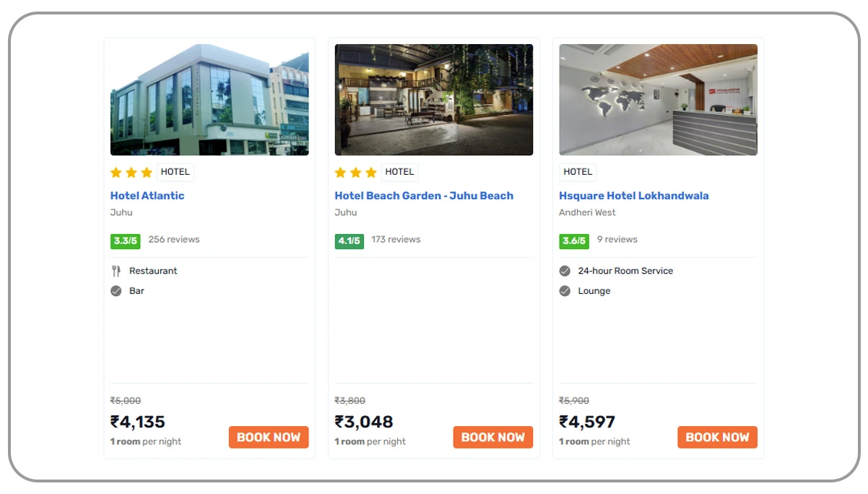Click the first star icon on Hotel Atlantic
The height and width of the screenshot is (494, 868).
click(x=116, y=172)
